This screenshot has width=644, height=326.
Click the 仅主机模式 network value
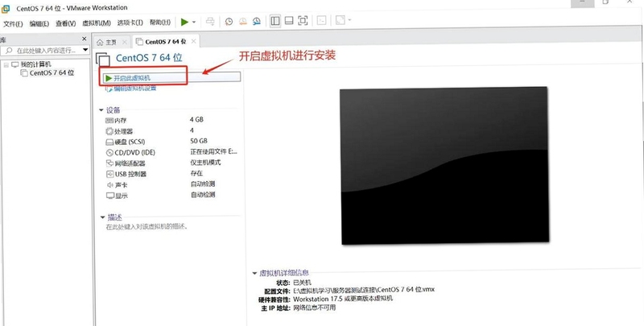click(x=205, y=162)
